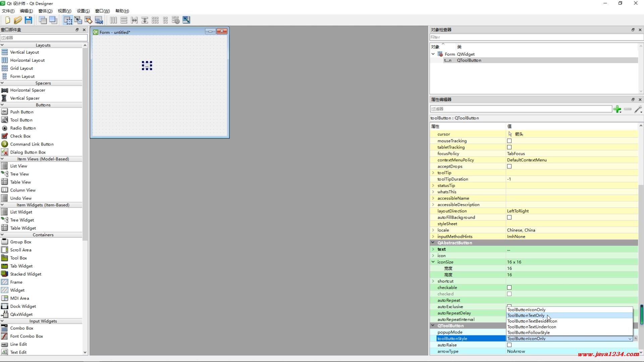Click the New Form toolbar icon
644x362 pixels.
[x=7, y=20]
